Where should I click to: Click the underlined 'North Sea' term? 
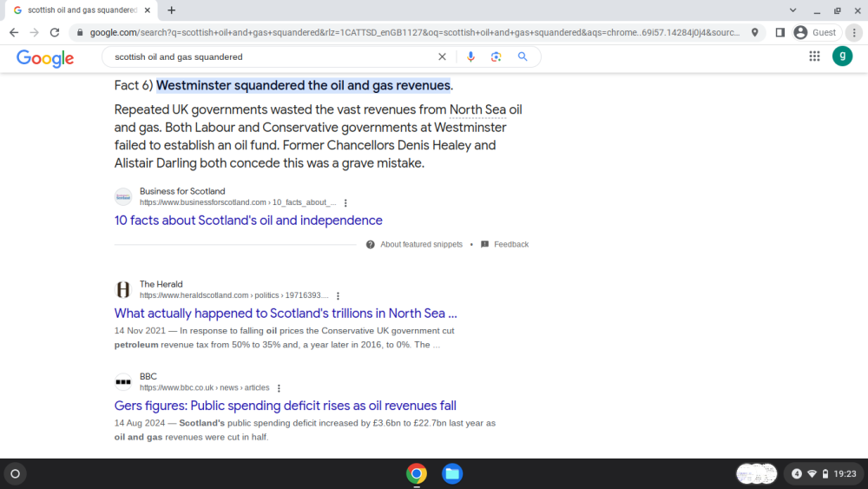pos(477,109)
